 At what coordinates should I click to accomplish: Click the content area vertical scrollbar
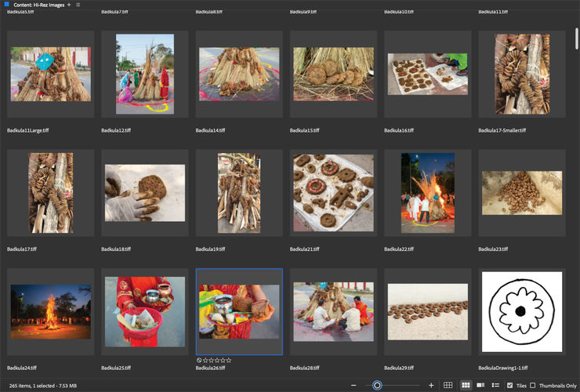click(577, 38)
